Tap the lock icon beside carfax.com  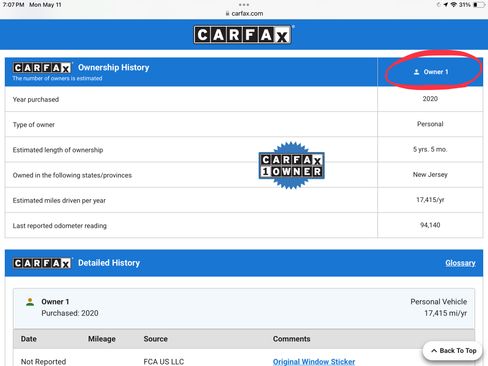[227, 14]
